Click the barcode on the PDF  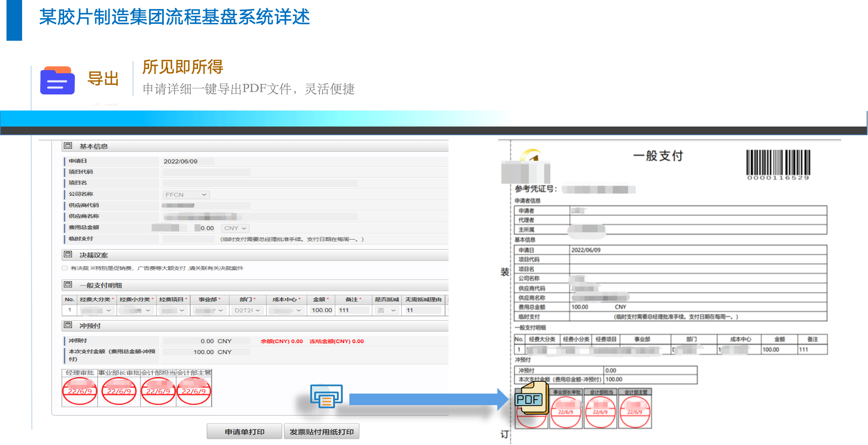click(778, 163)
